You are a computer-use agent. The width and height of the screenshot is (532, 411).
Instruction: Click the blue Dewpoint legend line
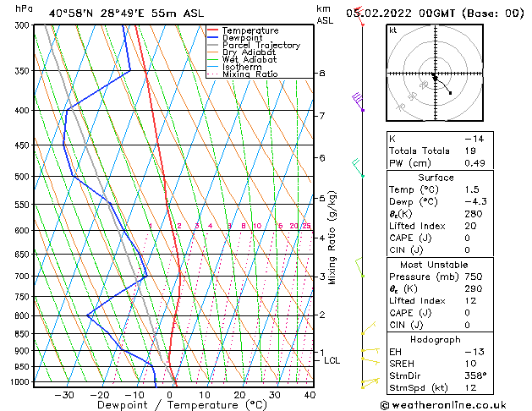(213, 37)
